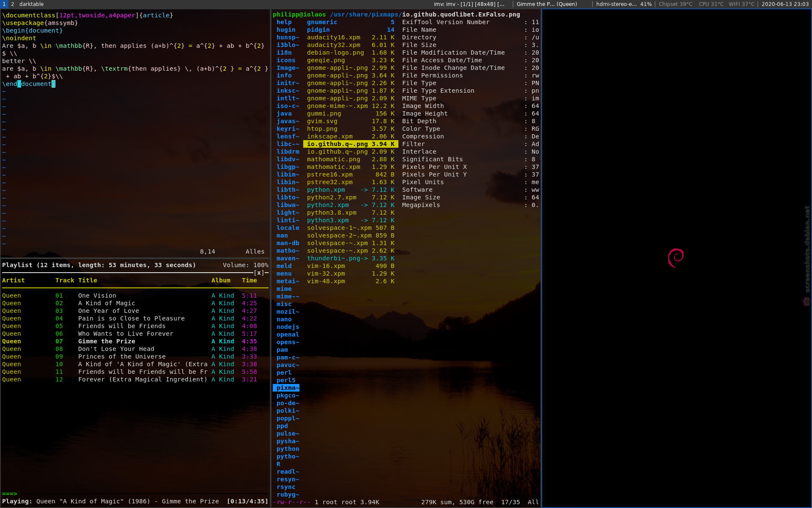Select the highlighted io.github.q~.png 3.94 K file
Image resolution: width=812 pixels, height=508 pixels.
point(351,144)
